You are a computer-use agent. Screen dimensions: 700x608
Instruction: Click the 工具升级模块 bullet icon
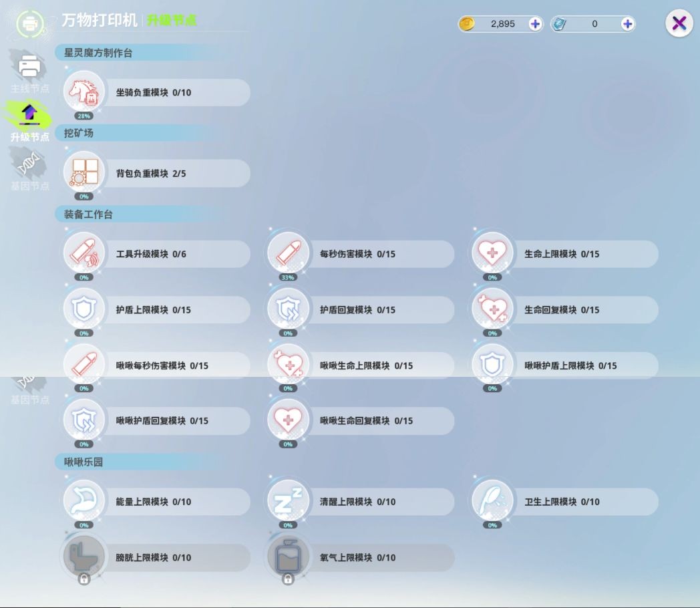(x=83, y=253)
